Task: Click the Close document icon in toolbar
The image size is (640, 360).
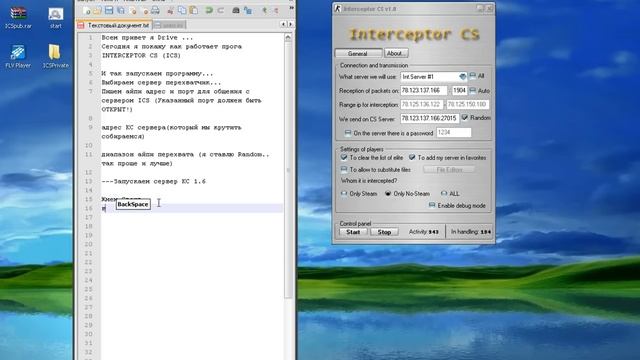Action: coord(133,10)
